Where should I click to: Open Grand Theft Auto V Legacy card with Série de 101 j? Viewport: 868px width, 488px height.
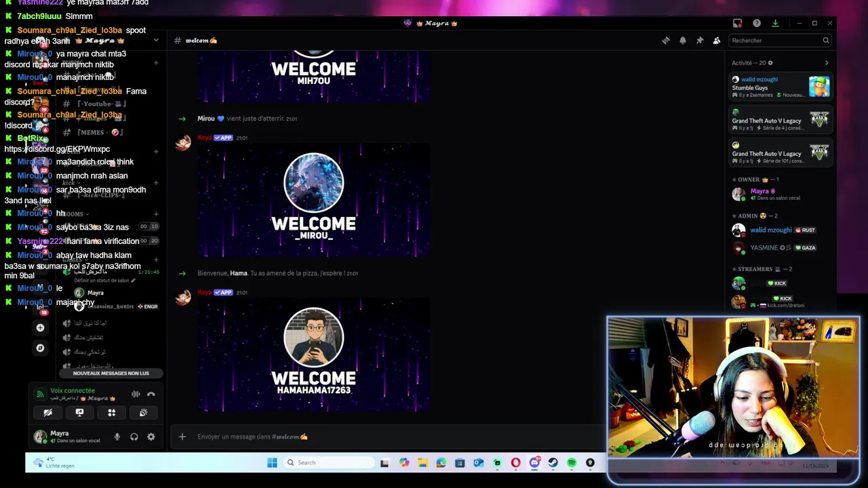point(781,154)
